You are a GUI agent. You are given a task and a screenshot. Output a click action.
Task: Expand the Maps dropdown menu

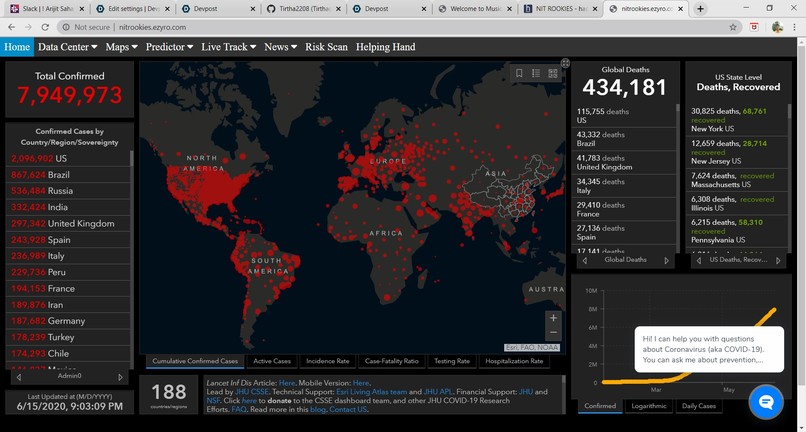[x=122, y=47]
